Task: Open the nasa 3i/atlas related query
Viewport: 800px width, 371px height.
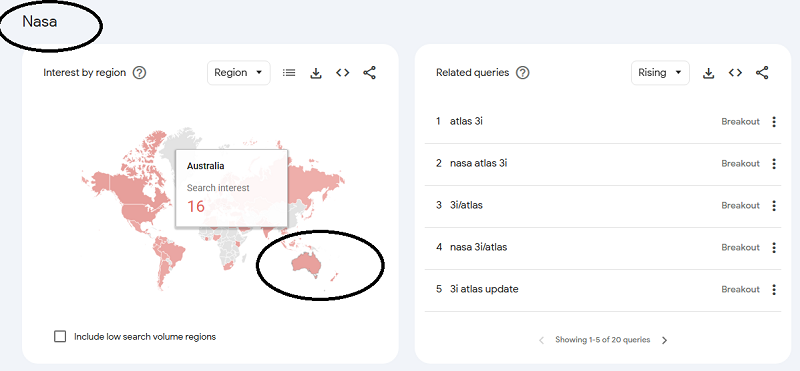Action: (479, 248)
